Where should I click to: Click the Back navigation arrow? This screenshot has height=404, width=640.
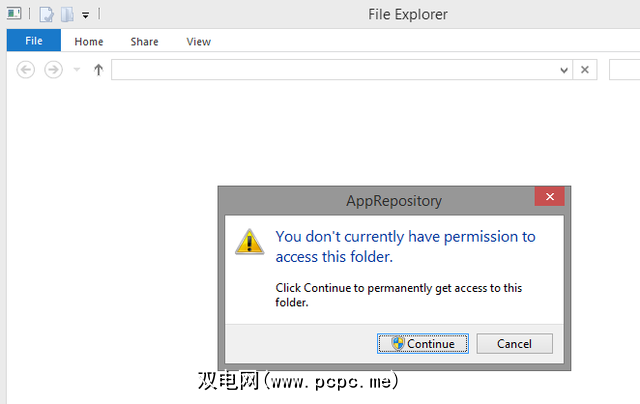[x=27, y=70]
